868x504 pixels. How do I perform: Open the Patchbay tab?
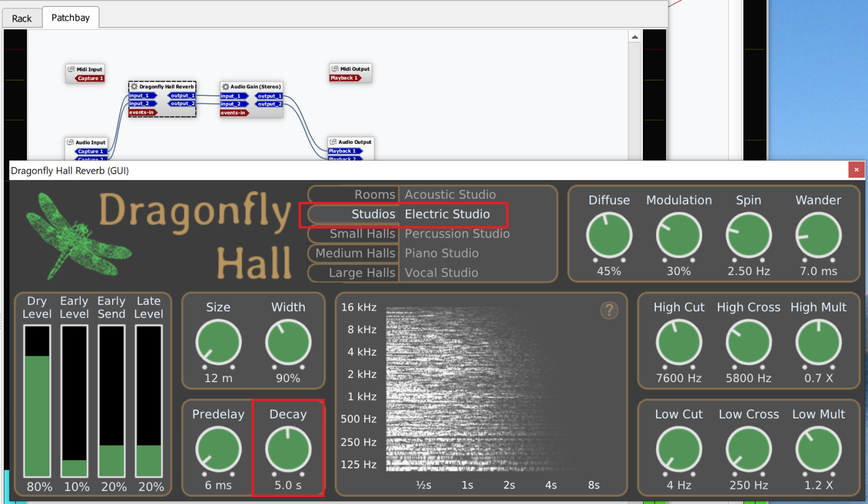[70, 18]
